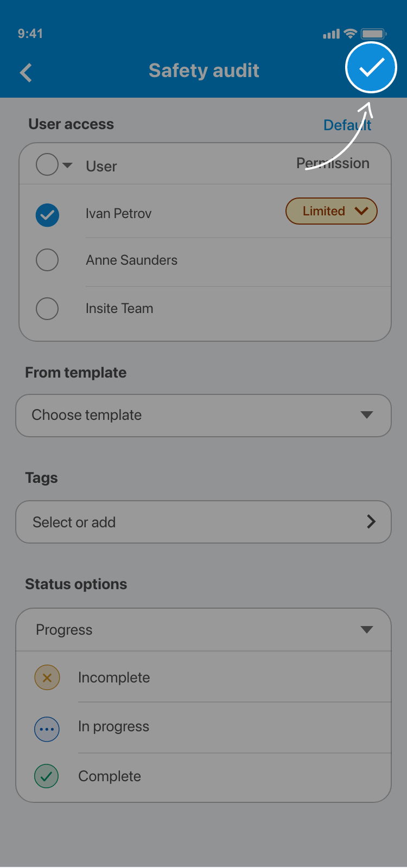
Task: Open the Limited permission dropdown
Action: click(331, 211)
